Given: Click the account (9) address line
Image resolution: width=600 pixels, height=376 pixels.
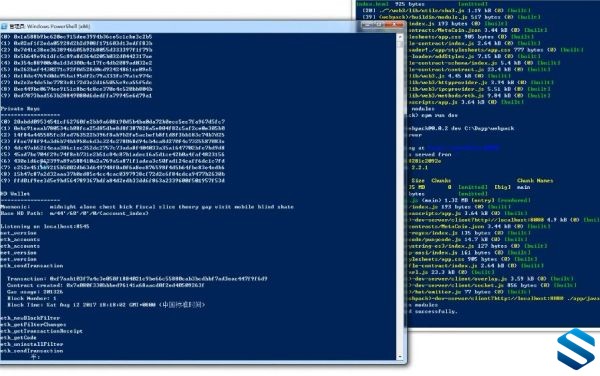Looking at the screenshot, I should 76,95.
